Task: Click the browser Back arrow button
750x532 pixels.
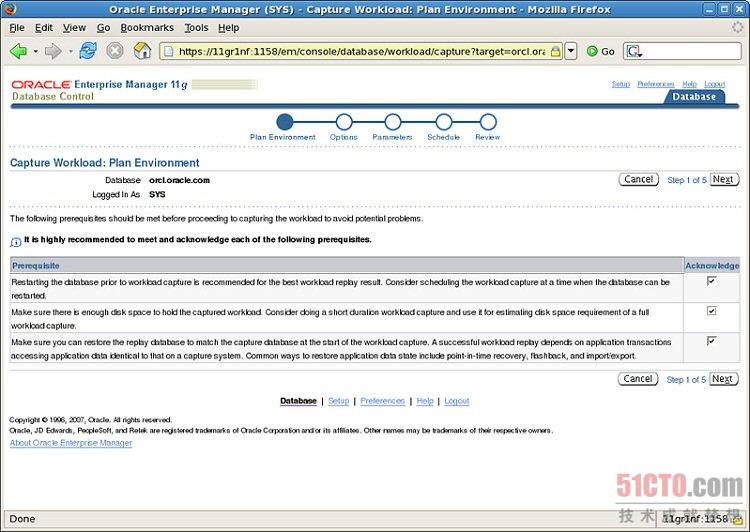Action: tap(19, 51)
